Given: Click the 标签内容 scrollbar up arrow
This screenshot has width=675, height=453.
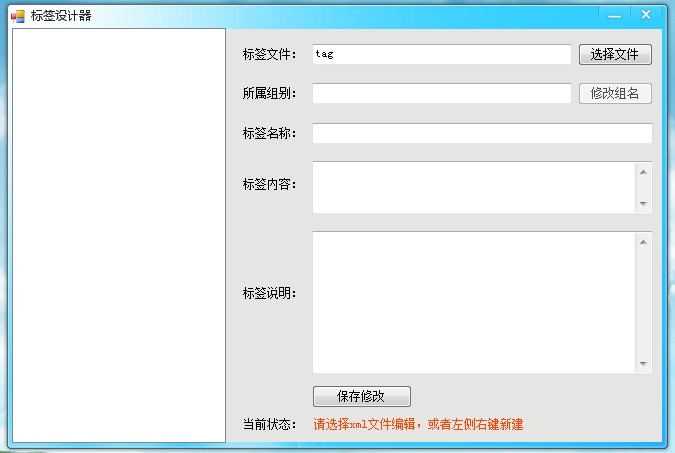Looking at the screenshot, I should tap(643, 171).
